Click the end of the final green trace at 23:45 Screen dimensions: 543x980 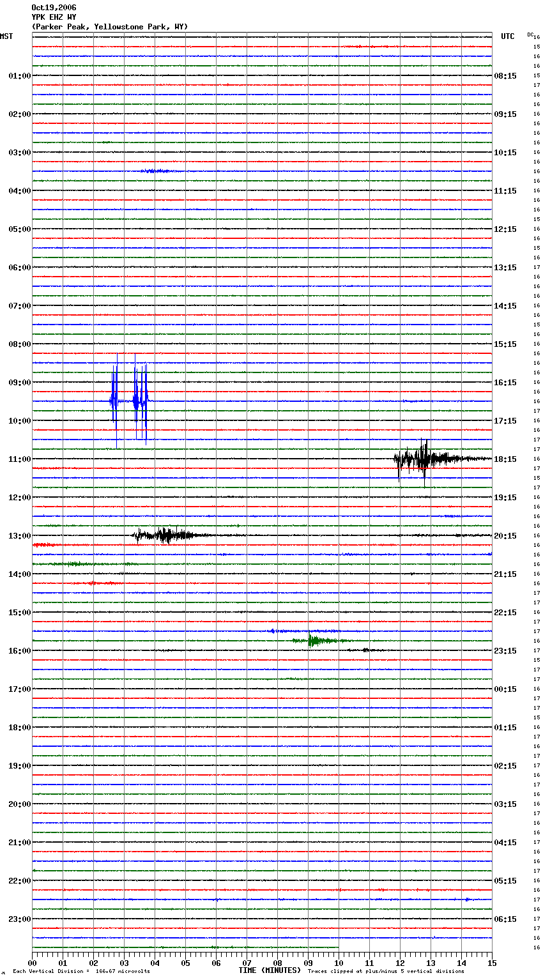pyautogui.click(x=338, y=947)
